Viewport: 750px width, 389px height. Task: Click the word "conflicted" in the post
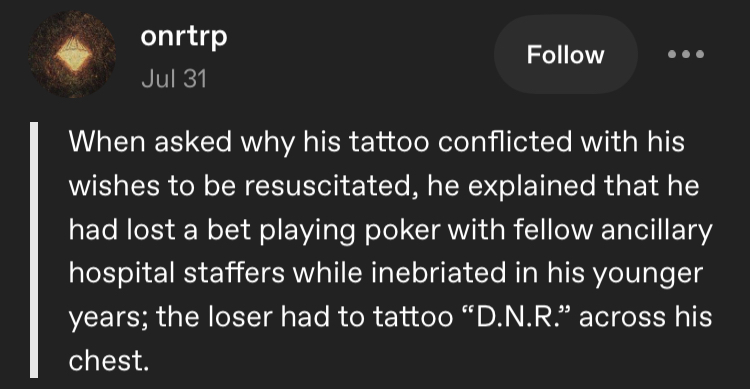click(x=505, y=142)
